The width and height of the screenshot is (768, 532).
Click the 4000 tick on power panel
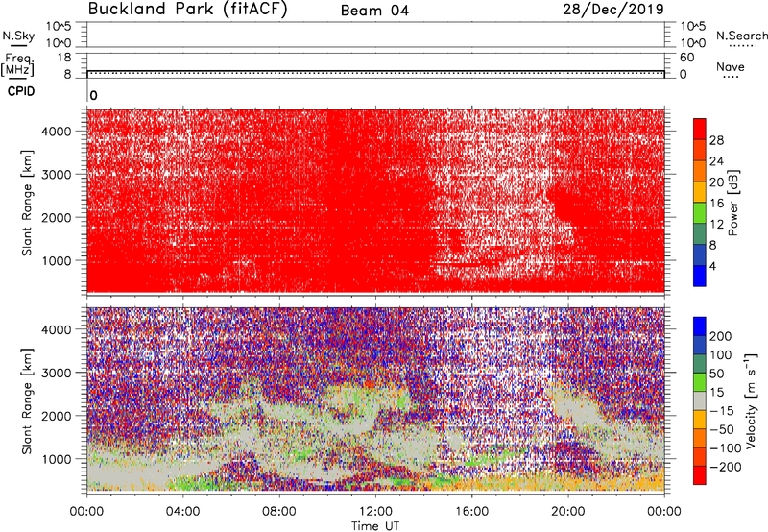pyautogui.click(x=56, y=132)
